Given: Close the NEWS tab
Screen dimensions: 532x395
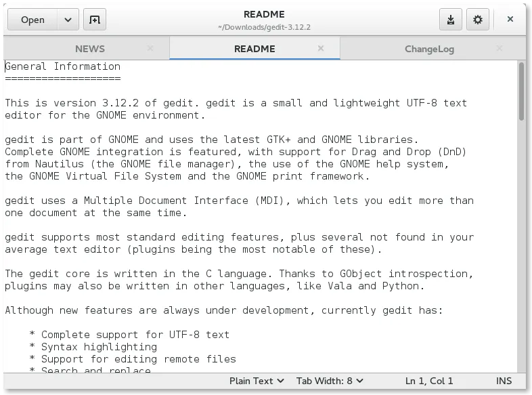Looking at the screenshot, I should [150, 49].
